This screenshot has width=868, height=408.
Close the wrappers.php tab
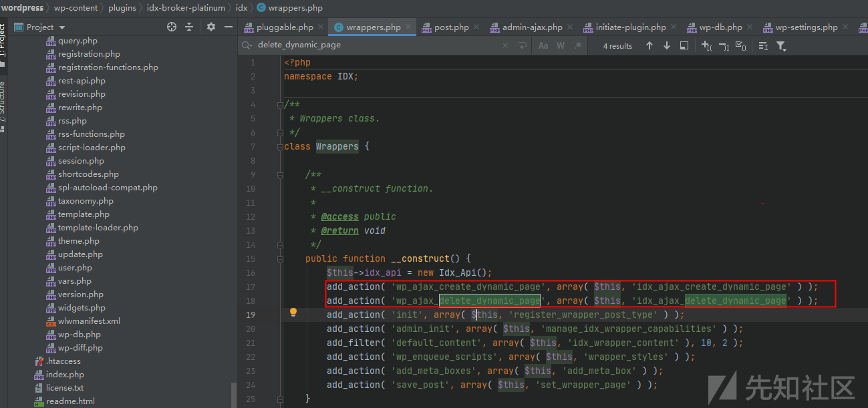408,27
